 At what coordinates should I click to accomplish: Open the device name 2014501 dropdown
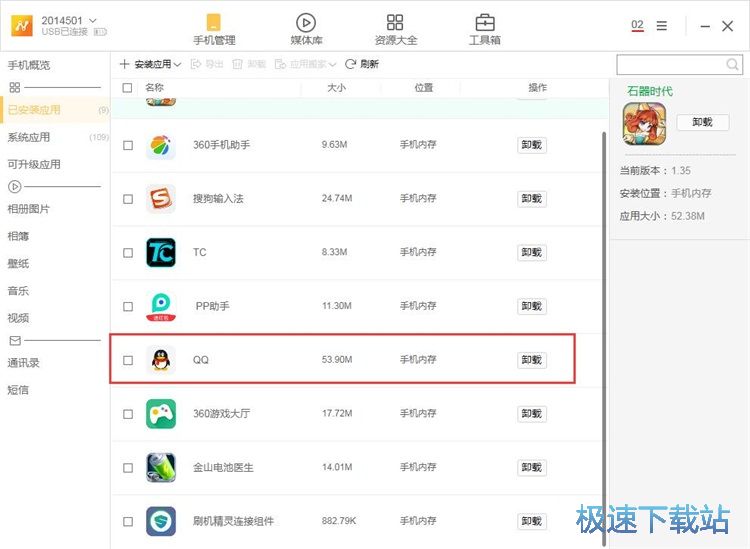click(x=93, y=21)
